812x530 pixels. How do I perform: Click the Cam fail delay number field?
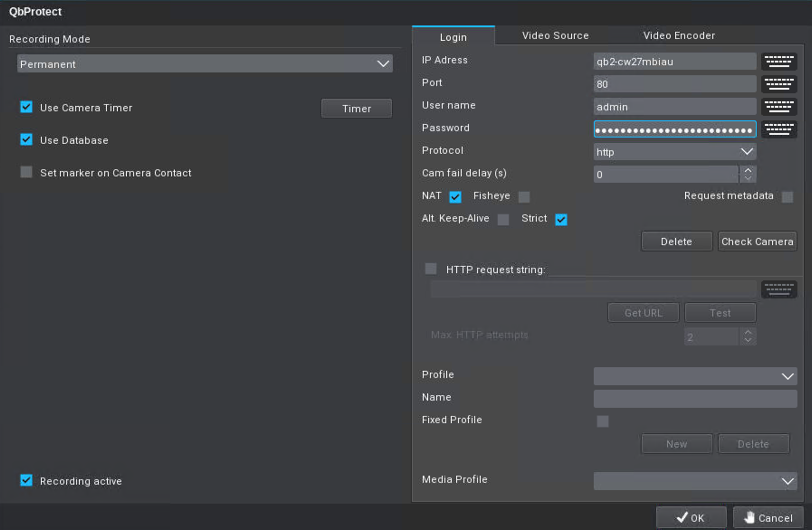pyautogui.click(x=666, y=175)
